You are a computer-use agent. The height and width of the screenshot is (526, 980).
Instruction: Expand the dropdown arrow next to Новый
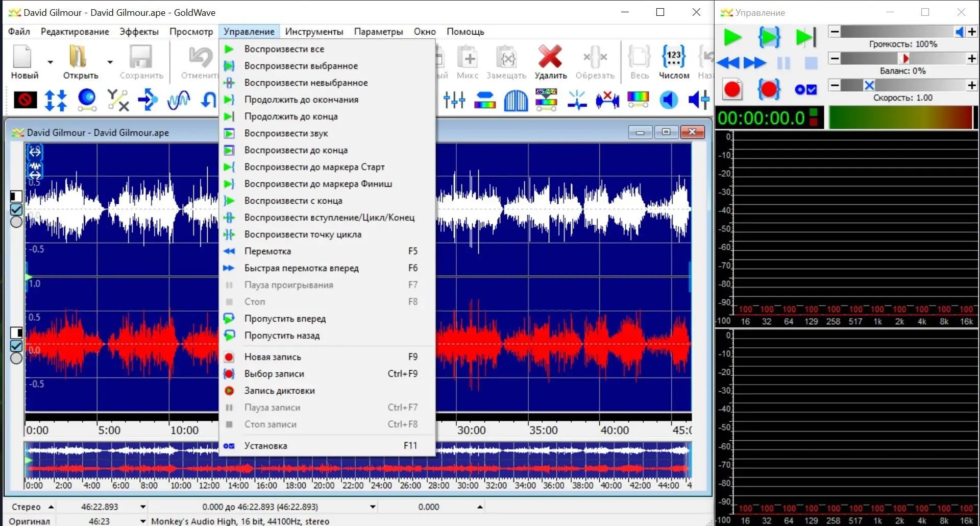coord(50,62)
